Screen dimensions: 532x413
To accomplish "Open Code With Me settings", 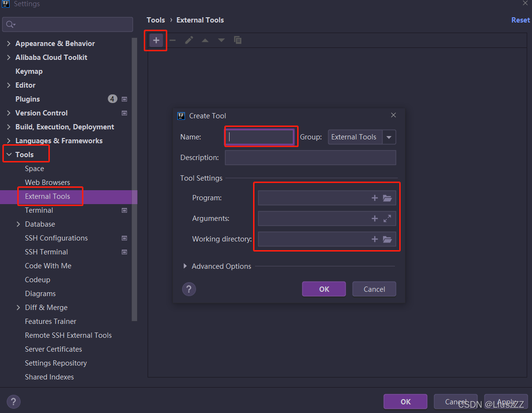I will click(x=48, y=266).
